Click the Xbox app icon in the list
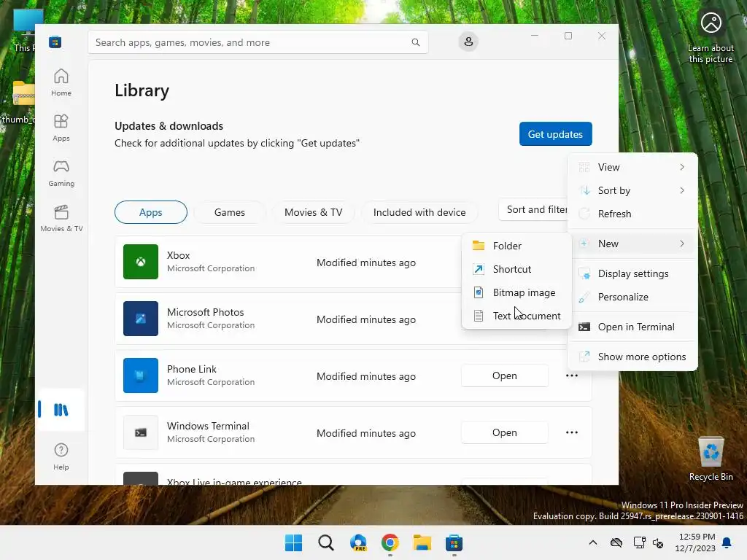 click(141, 262)
